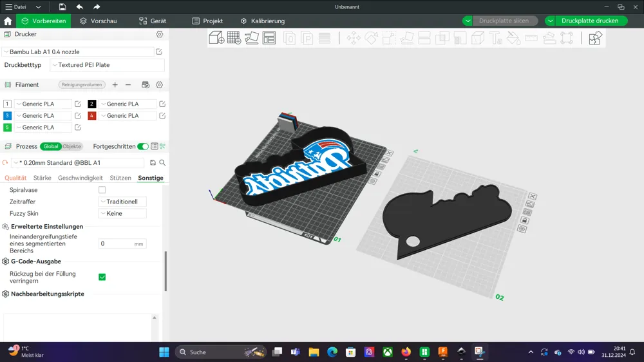Enable the Spiralvase checkbox
The image size is (644, 362).
102,190
